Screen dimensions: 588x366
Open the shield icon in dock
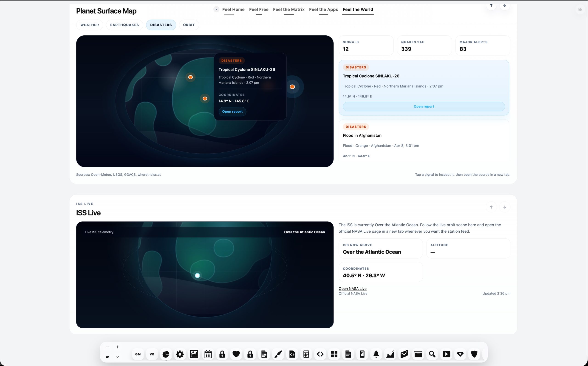click(474, 354)
